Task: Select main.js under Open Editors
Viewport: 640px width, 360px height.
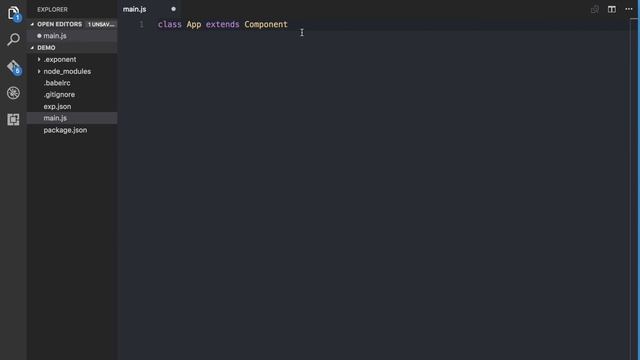Action: coord(72,36)
